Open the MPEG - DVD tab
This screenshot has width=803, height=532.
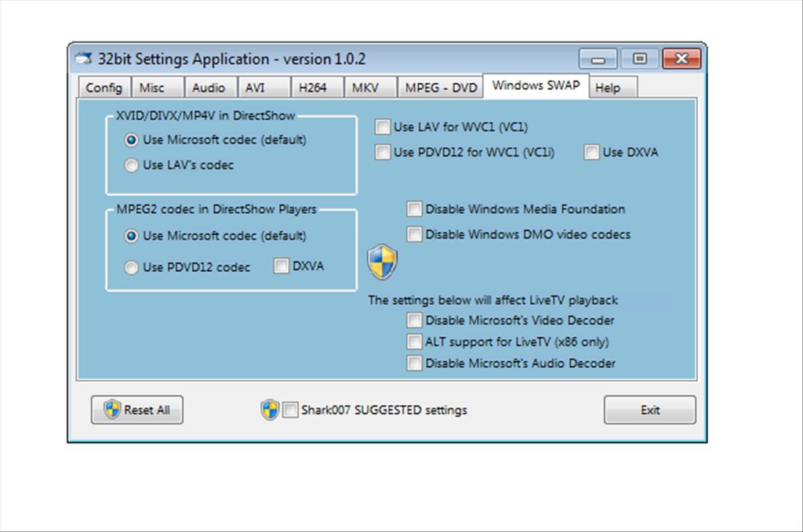[x=441, y=88]
